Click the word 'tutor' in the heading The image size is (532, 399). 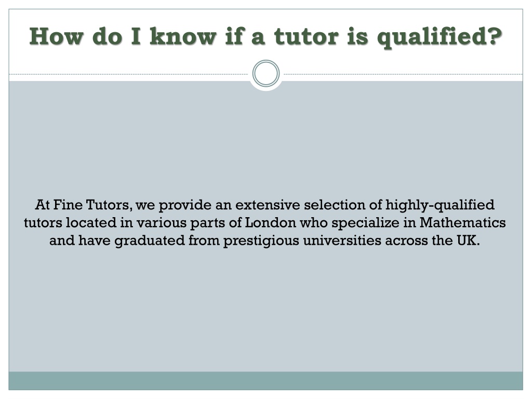click(307, 36)
